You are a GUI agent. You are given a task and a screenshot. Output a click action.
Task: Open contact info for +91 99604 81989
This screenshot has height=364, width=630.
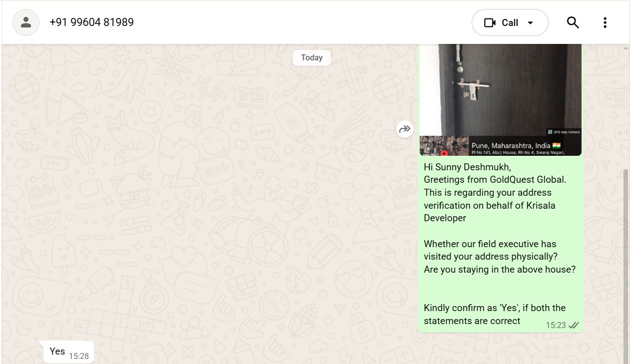click(x=91, y=22)
